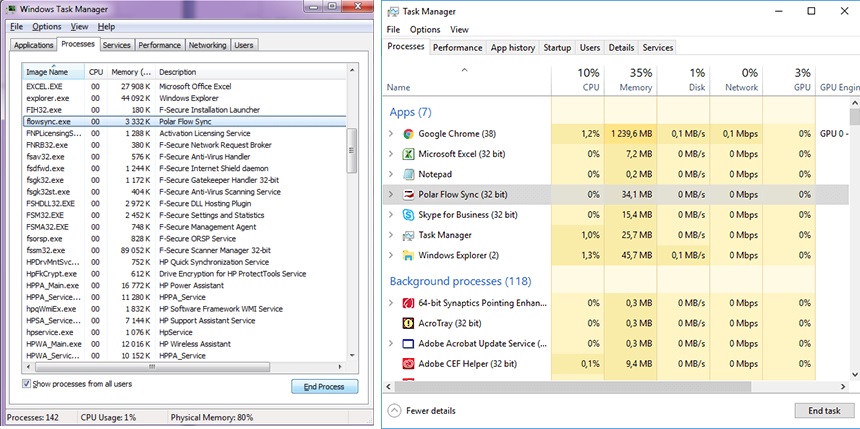Click the 1 239,6 MB Chrome memory cell

tap(630, 134)
